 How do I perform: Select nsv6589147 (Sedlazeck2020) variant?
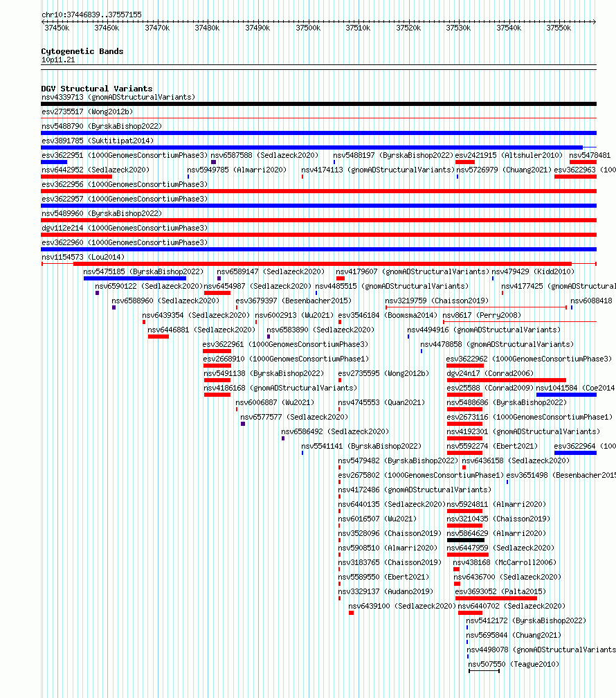pos(271,271)
